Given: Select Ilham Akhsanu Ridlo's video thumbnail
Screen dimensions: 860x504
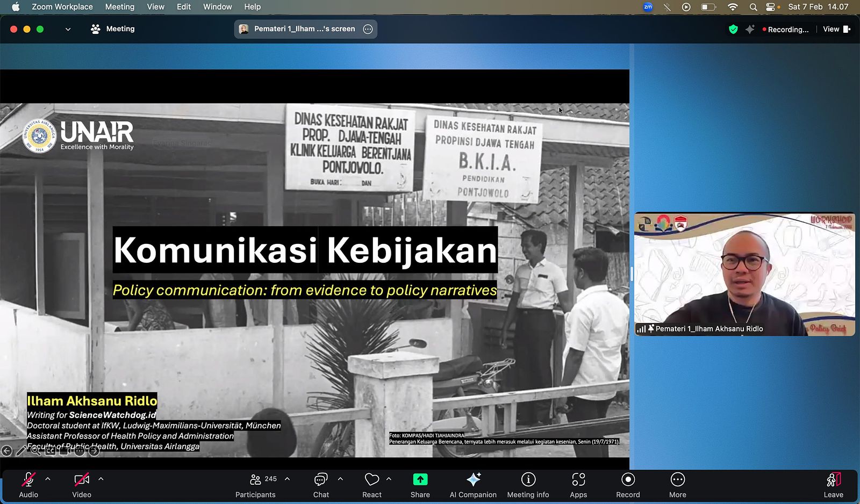Looking at the screenshot, I should tap(744, 274).
